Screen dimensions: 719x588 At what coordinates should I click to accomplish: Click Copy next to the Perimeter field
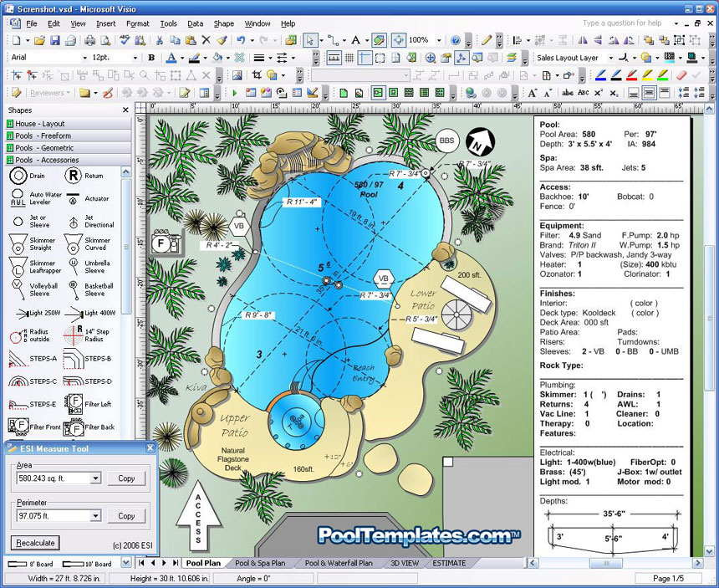coord(126,516)
